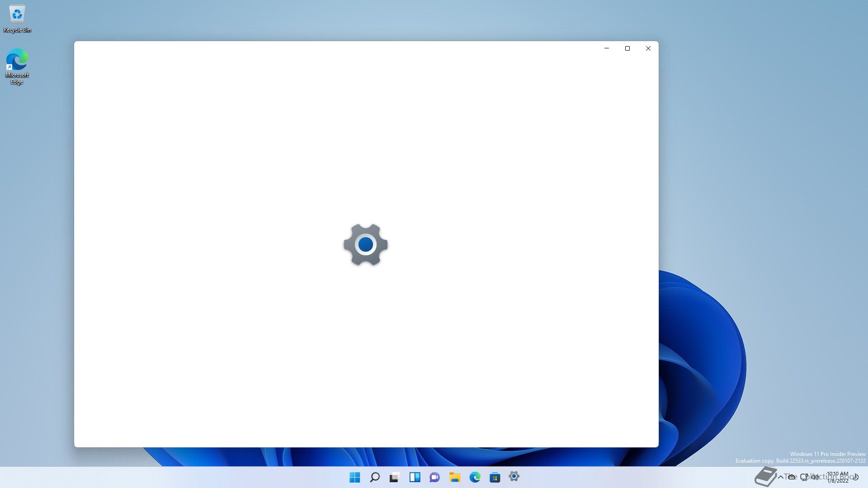The width and height of the screenshot is (868, 488).
Task: Launch Chat from the taskbar
Action: click(x=434, y=477)
